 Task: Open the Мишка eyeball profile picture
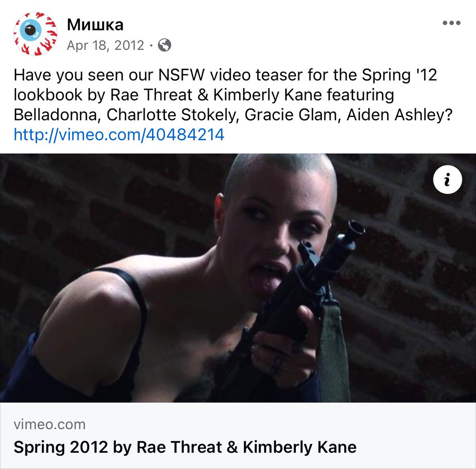35,33
